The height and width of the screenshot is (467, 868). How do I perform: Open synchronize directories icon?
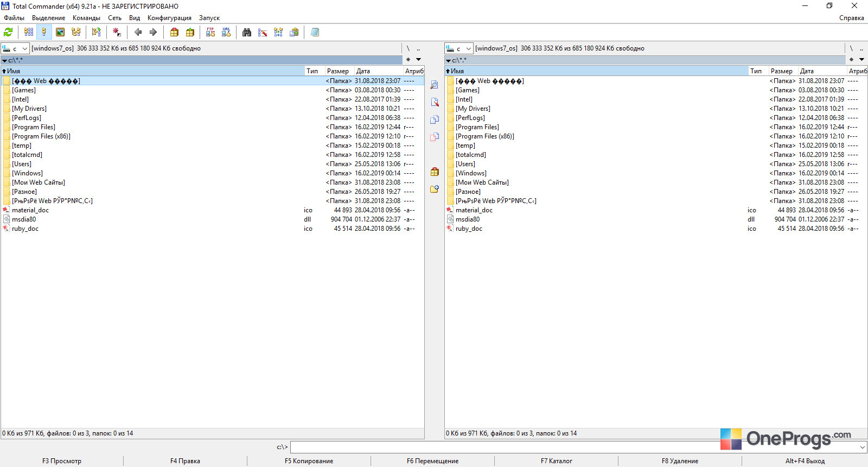(278, 32)
